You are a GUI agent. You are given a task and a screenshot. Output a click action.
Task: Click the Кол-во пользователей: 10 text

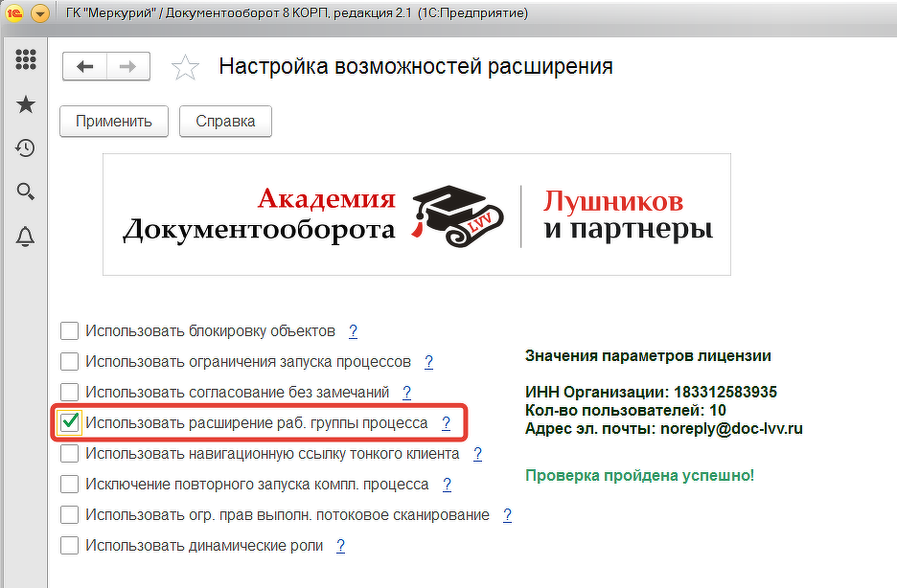coord(625,410)
